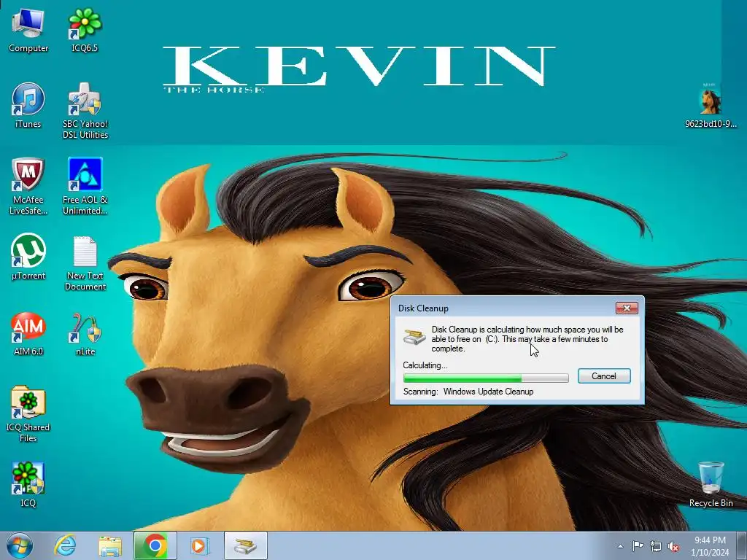
Task: Select the McAfee LiveSafe shortcut
Action: pos(28,186)
